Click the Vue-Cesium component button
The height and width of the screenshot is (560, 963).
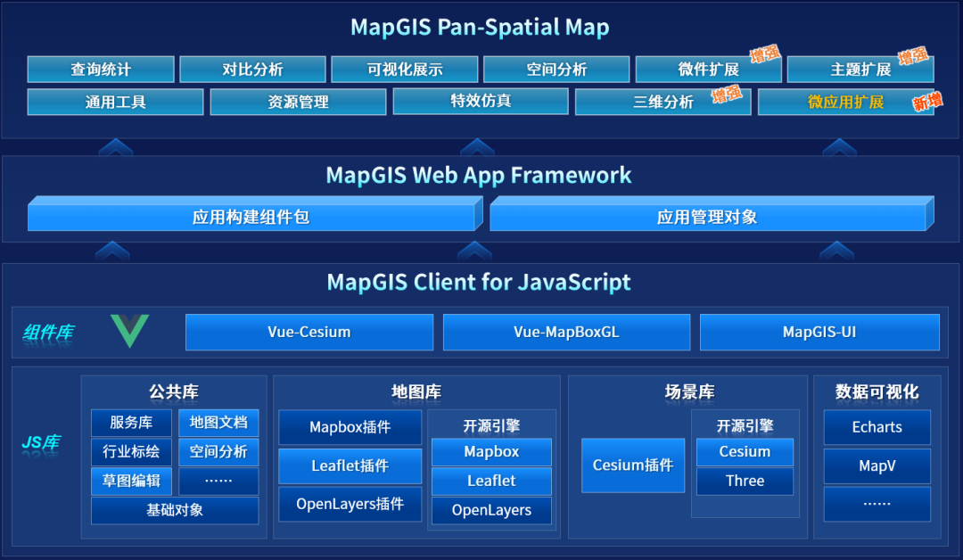(x=309, y=331)
